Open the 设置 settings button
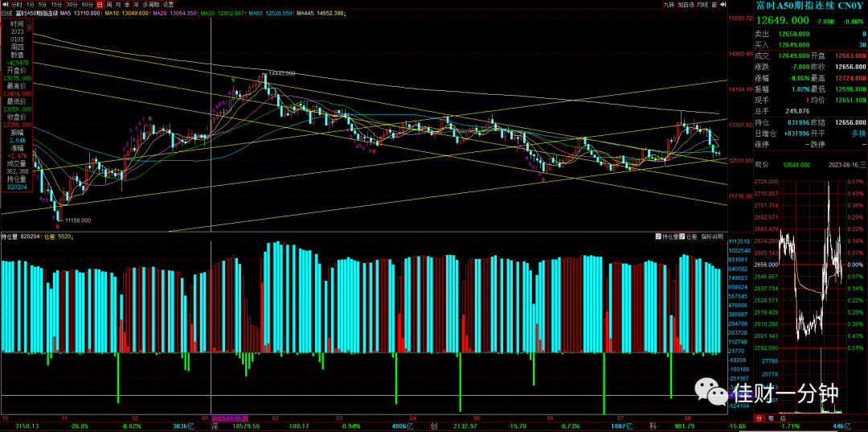 (168, 5)
